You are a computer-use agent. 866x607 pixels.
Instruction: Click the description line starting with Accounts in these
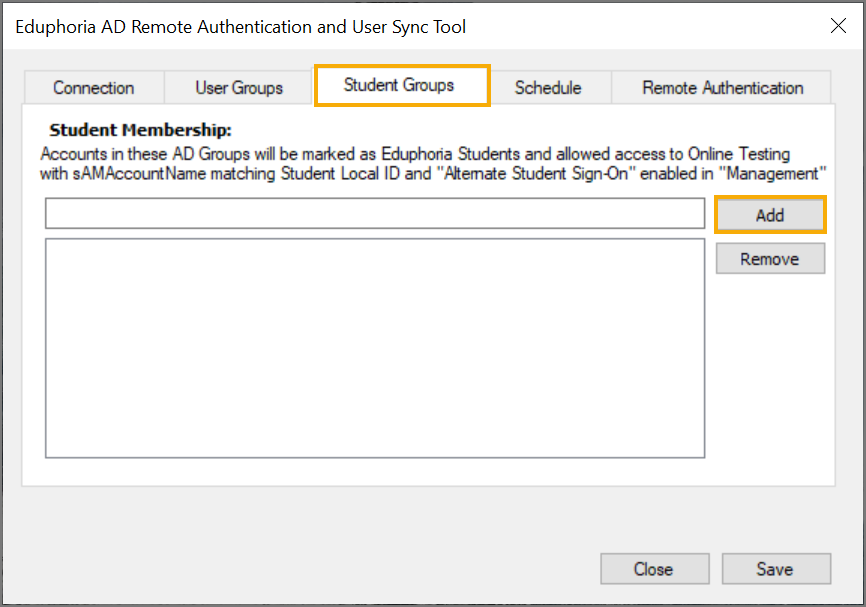coord(415,154)
